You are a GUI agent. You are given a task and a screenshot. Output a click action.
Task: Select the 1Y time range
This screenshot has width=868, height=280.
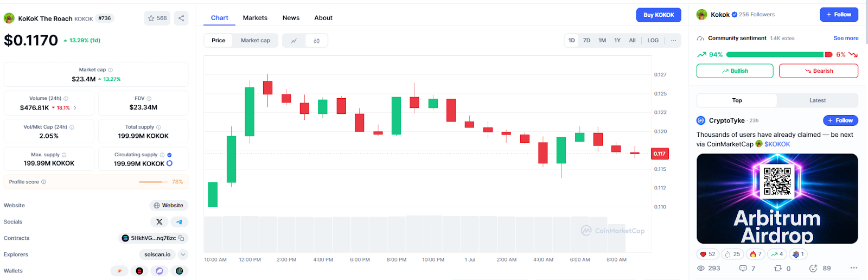(617, 41)
